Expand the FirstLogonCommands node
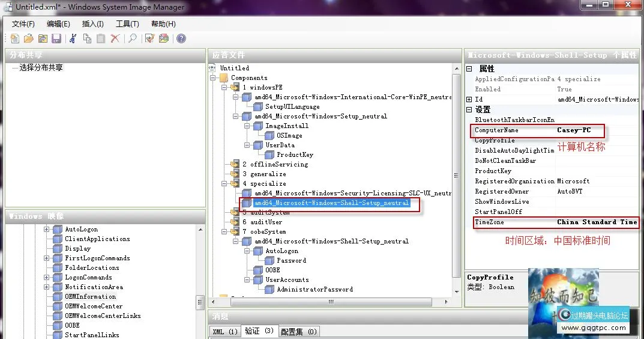Viewport: 644px width, 339px height. [x=47, y=258]
